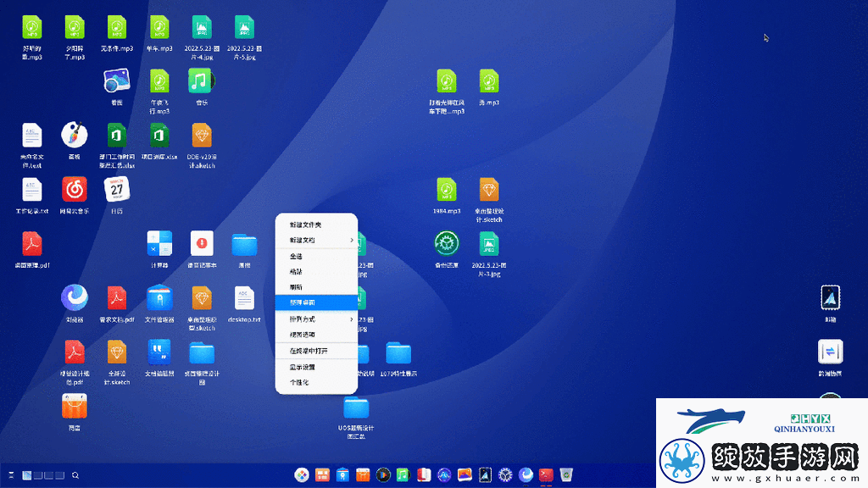Open the Calendar icon showing 27

click(117, 190)
